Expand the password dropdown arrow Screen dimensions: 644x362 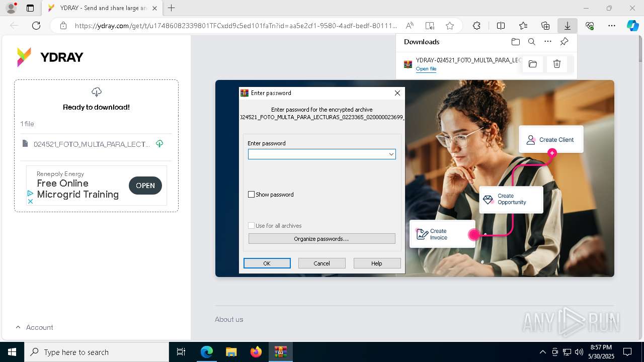pyautogui.click(x=391, y=154)
